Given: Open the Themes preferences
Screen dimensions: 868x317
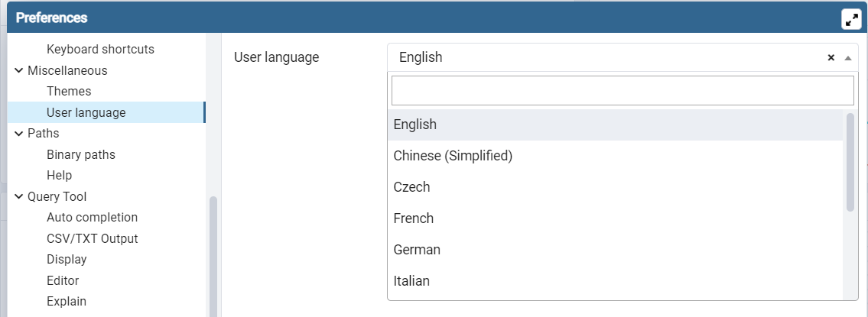Looking at the screenshot, I should coord(69,92).
